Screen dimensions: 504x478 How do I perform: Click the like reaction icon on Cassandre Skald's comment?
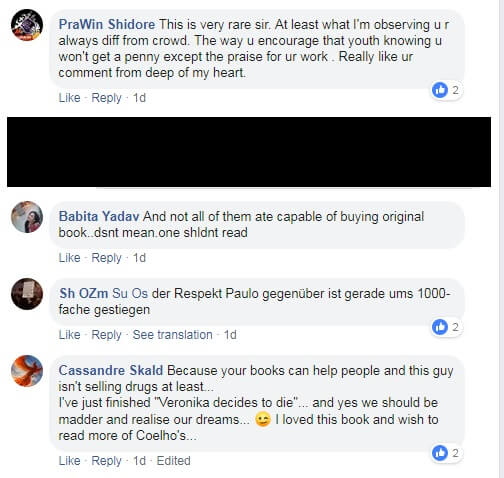(x=440, y=453)
